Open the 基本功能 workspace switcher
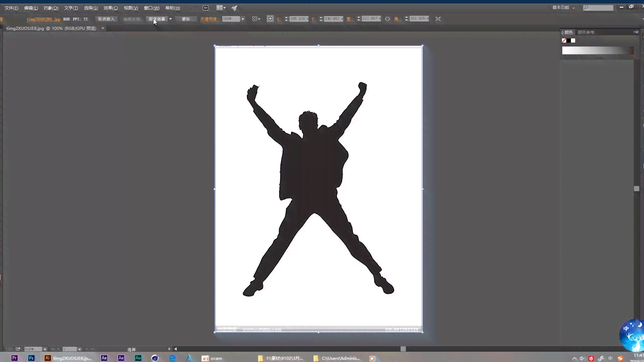The height and width of the screenshot is (362, 644). [x=564, y=8]
